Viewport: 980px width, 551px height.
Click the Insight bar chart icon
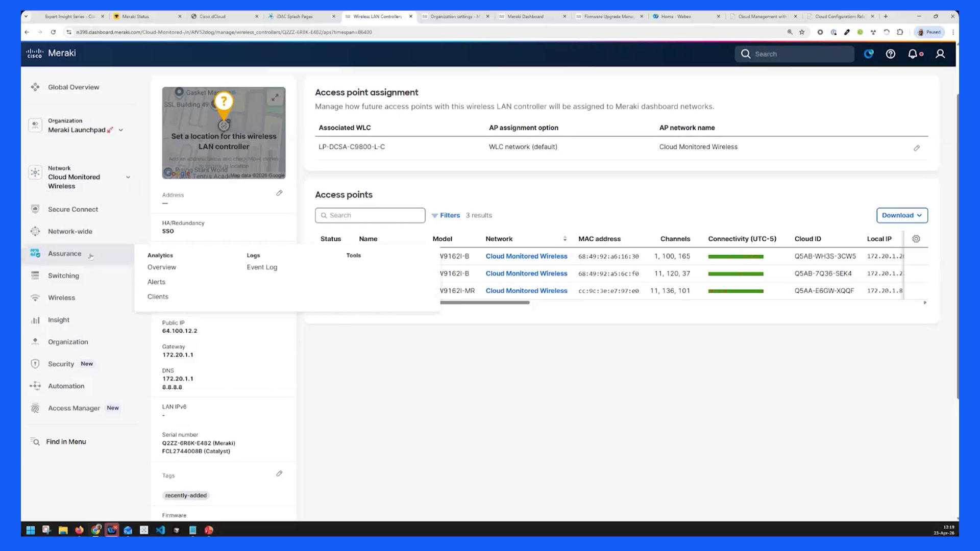tap(35, 320)
